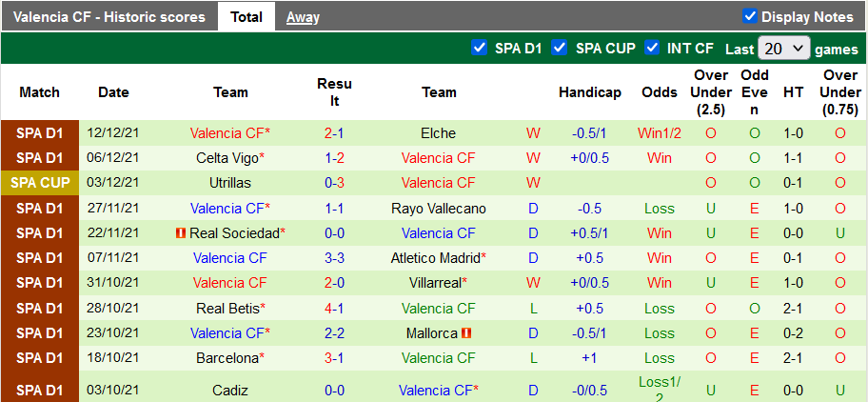The image size is (868, 402).
Task: Click the Barcelona team name
Action: point(227,358)
